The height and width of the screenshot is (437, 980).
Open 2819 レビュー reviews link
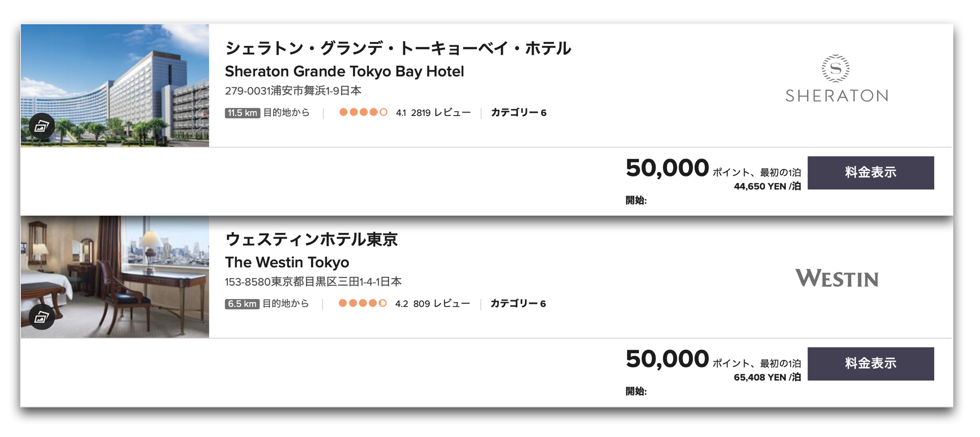pos(440,113)
